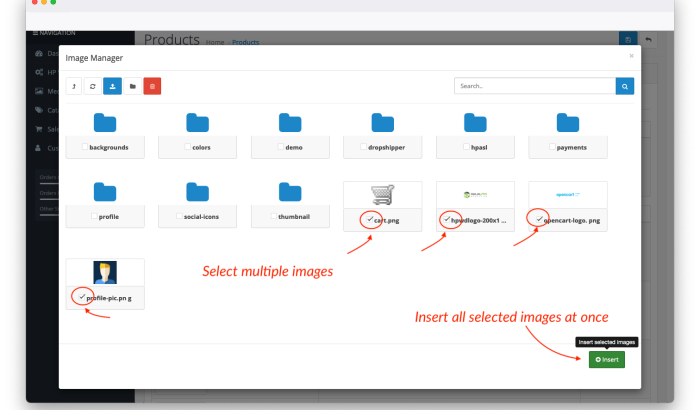Select the hpwdlogo image thumbnail

tap(475, 195)
